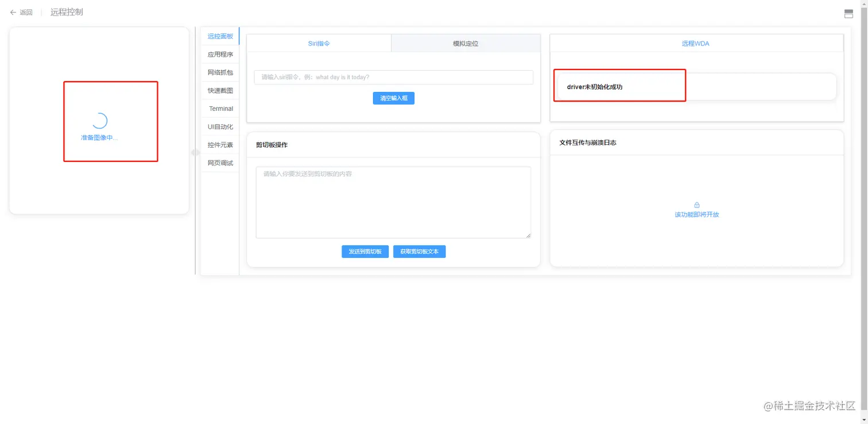The image size is (868, 424).
Task: Click the panel splitter collapse handle
Action: [195, 153]
